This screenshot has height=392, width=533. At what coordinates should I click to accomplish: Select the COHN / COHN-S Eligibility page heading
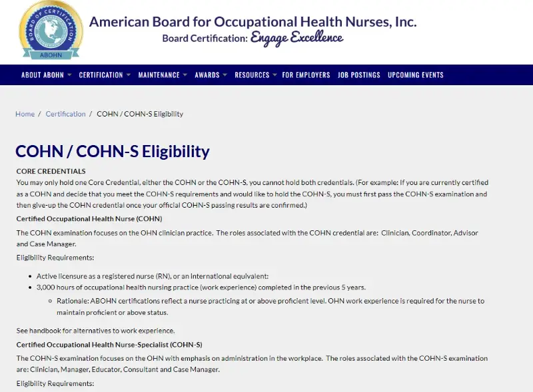106,150
